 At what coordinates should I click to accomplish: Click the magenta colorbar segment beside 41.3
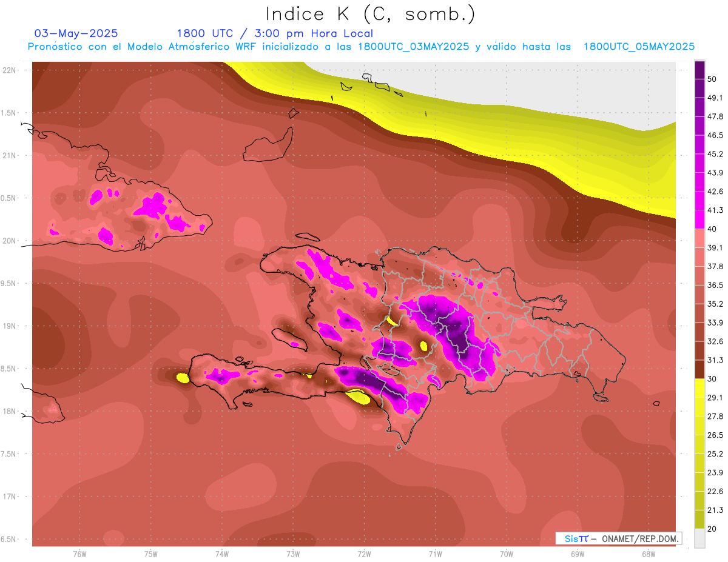click(x=699, y=219)
